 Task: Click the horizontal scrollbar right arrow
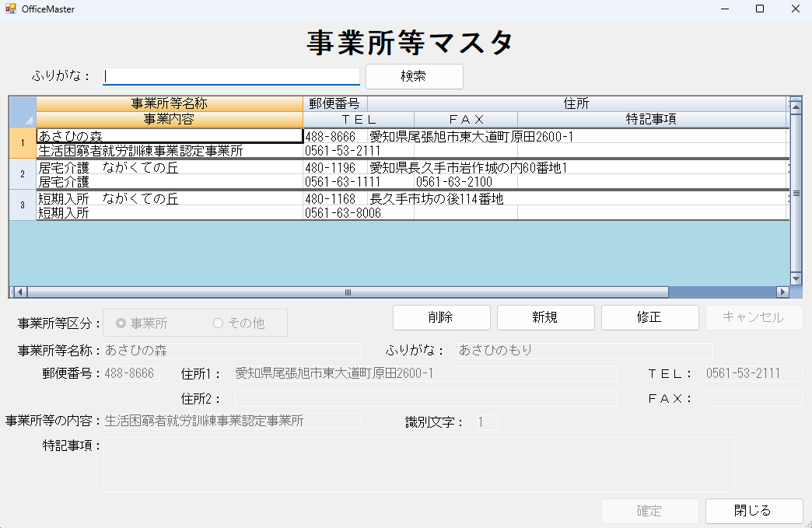coord(783,292)
